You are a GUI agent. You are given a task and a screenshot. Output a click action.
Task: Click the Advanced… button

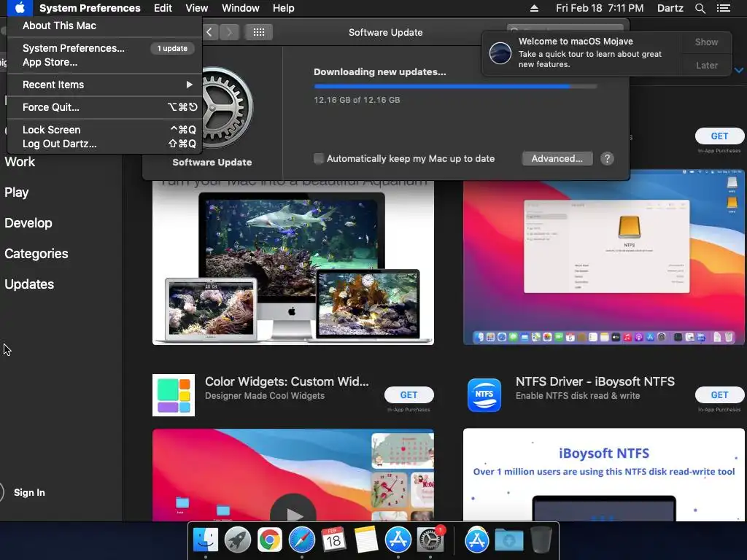557,158
